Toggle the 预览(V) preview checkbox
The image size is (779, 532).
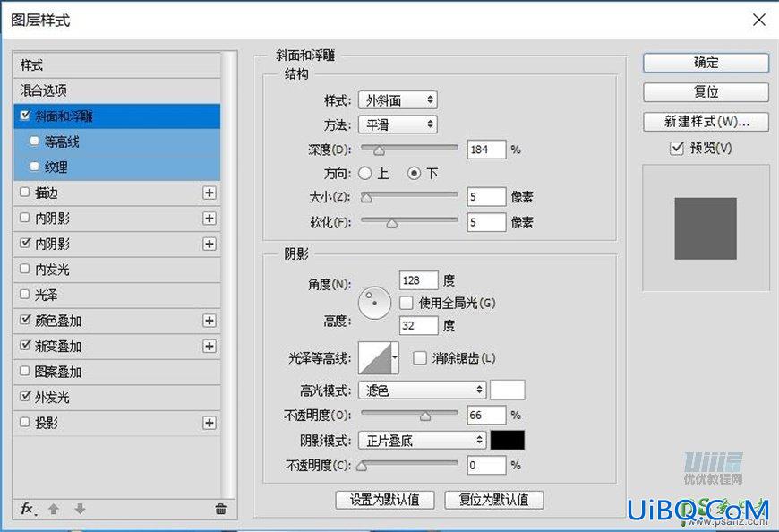click(677, 148)
